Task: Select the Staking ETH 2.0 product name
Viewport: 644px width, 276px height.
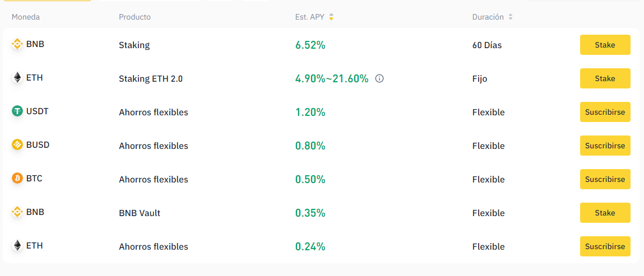Action: [x=151, y=79]
